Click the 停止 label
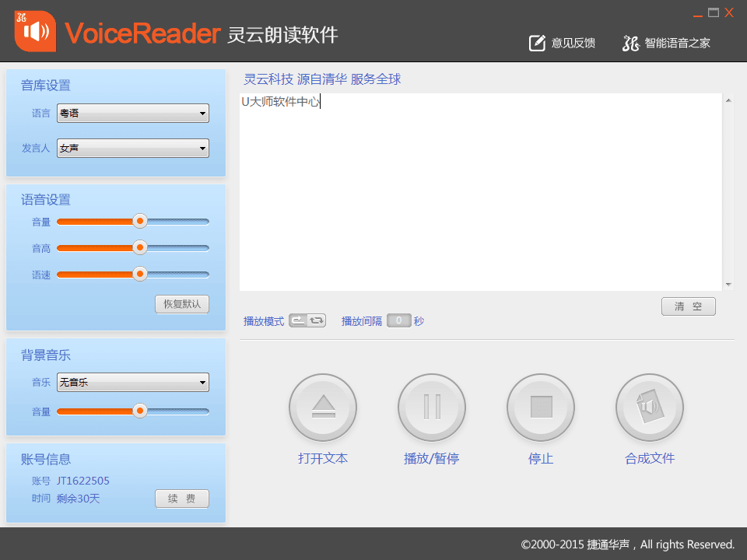This screenshot has height=560, width=747. click(541, 459)
